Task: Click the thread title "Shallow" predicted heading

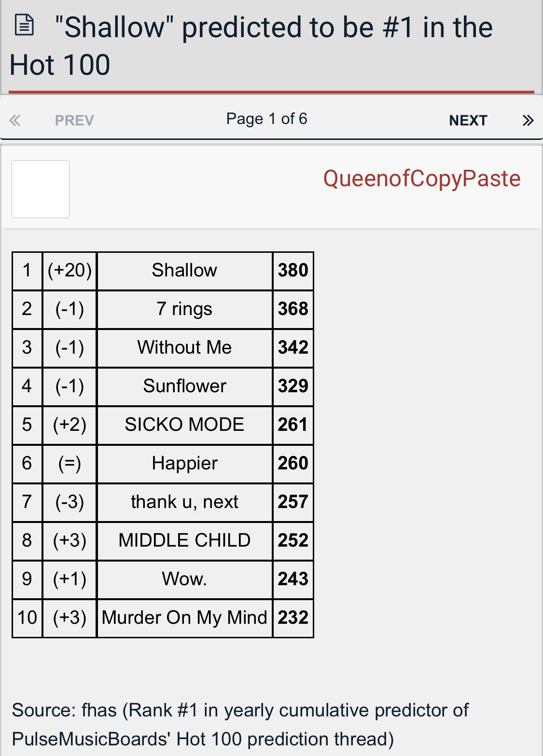Action: click(251, 45)
